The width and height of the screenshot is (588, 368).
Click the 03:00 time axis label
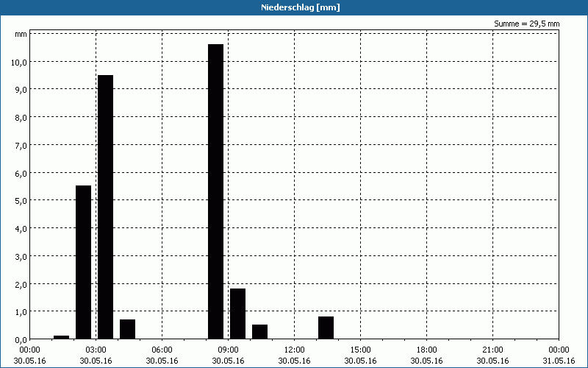pos(96,350)
